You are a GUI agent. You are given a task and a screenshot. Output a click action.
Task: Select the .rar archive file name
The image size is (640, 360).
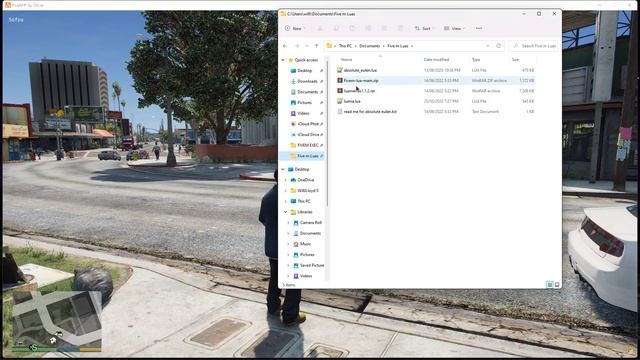click(359, 91)
